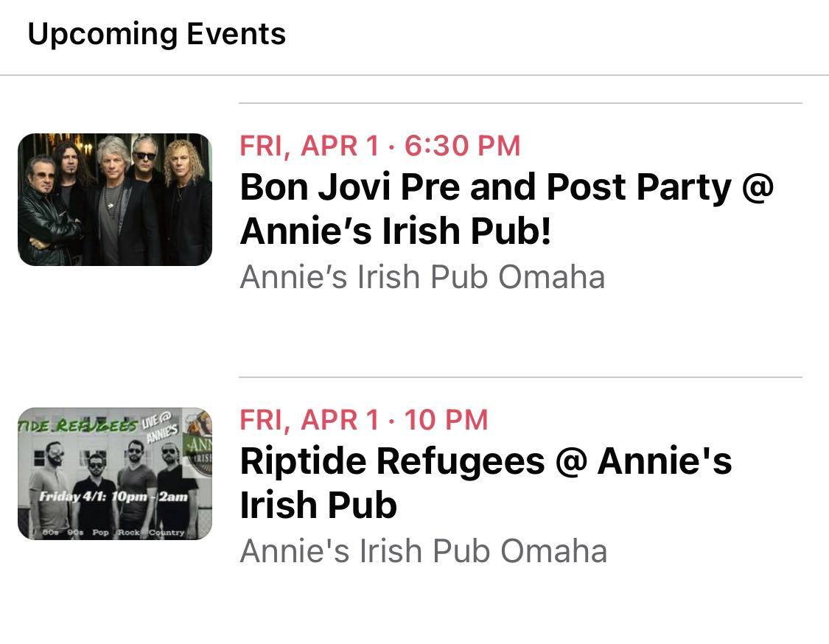Select venue name under Riptide Refugees event
The image size is (829, 644).
[423, 551]
